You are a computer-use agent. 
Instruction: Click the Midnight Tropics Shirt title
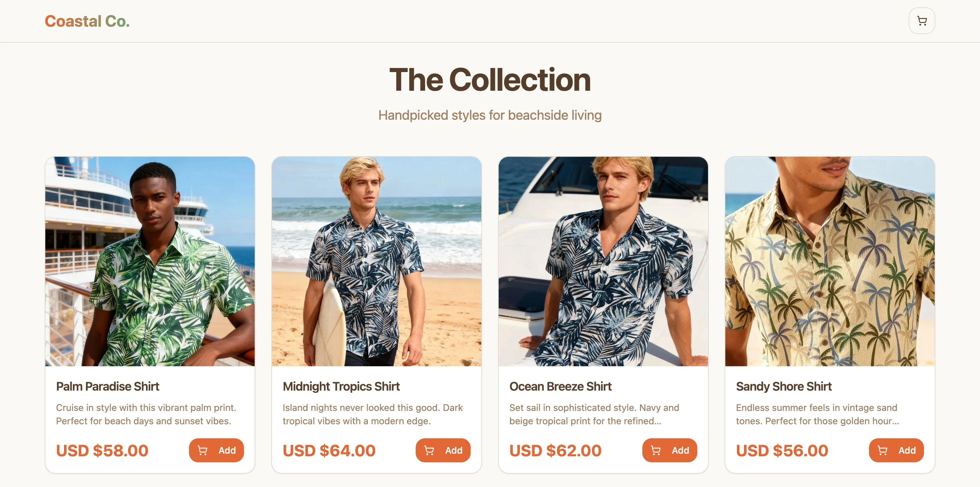tap(341, 386)
